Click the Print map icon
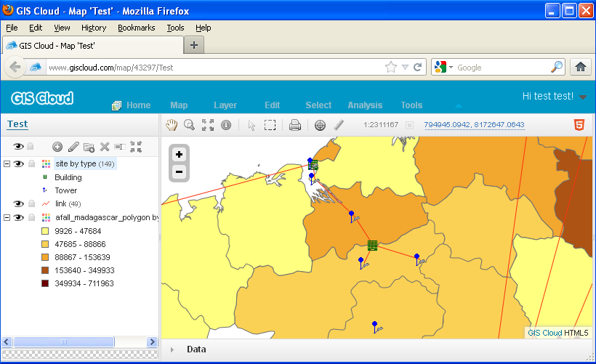The width and height of the screenshot is (596, 364). coord(295,125)
